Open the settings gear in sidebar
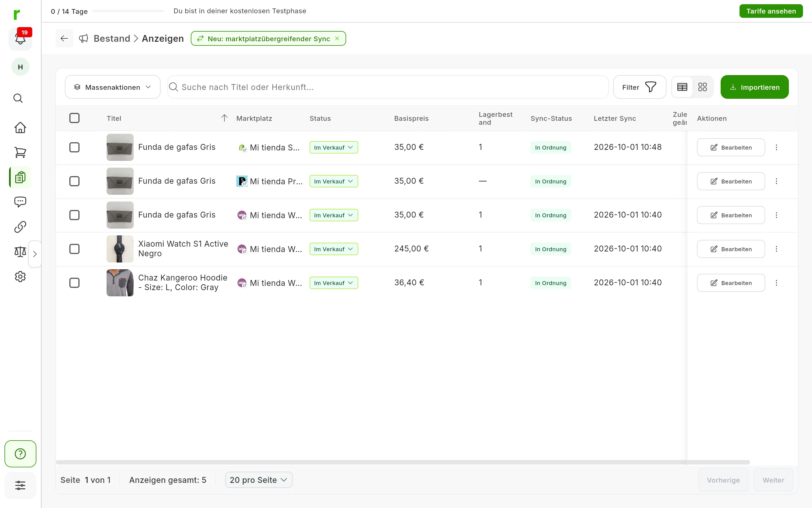This screenshot has width=812, height=508. 20,277
